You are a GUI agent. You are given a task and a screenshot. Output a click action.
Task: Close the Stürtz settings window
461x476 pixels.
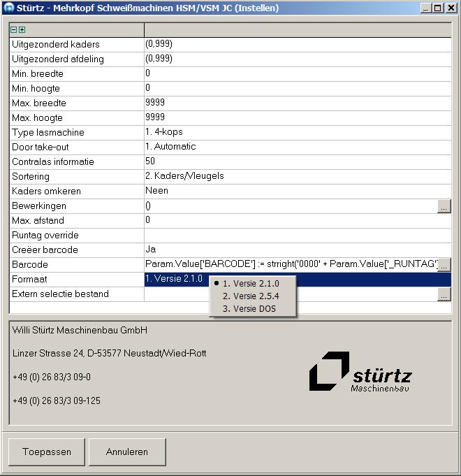point(451,8)
